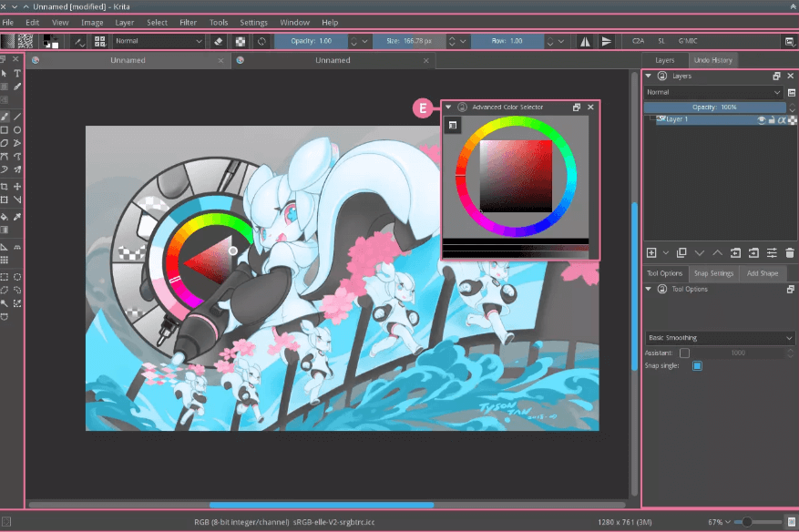799x532 pixels.
Task: Click the horizontal mirror icon in the toolbar
Action: tap(584, 41)
